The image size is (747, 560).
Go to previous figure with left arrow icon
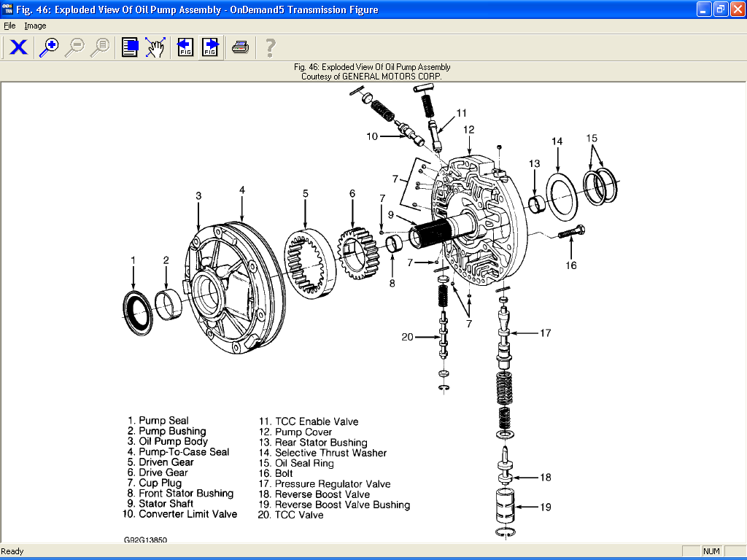185,47
